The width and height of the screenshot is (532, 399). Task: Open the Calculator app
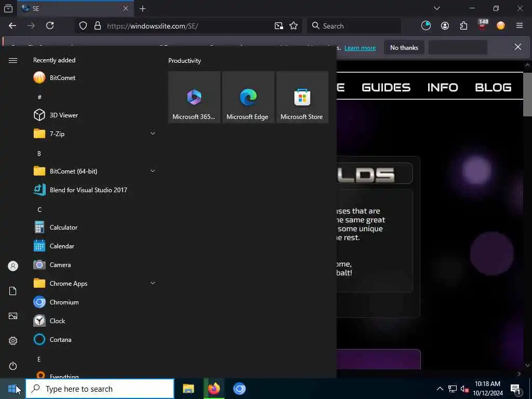click(95, 228)
